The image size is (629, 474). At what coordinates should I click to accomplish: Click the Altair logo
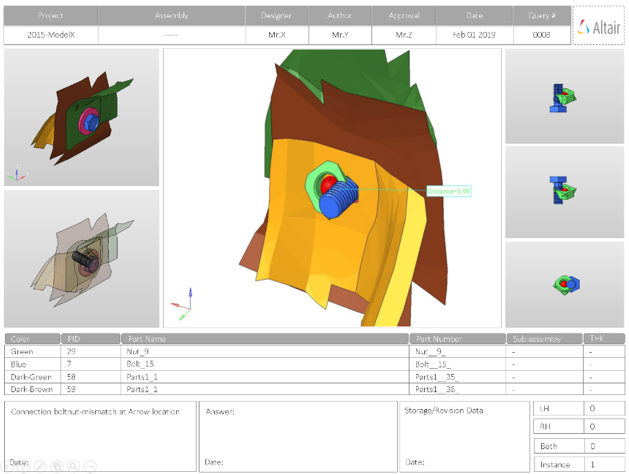(x=599, y=27)
